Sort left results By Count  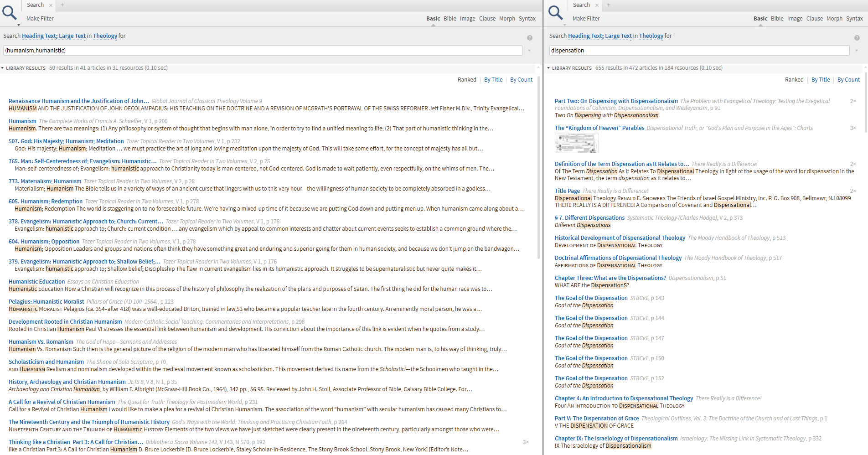(521, 80)
